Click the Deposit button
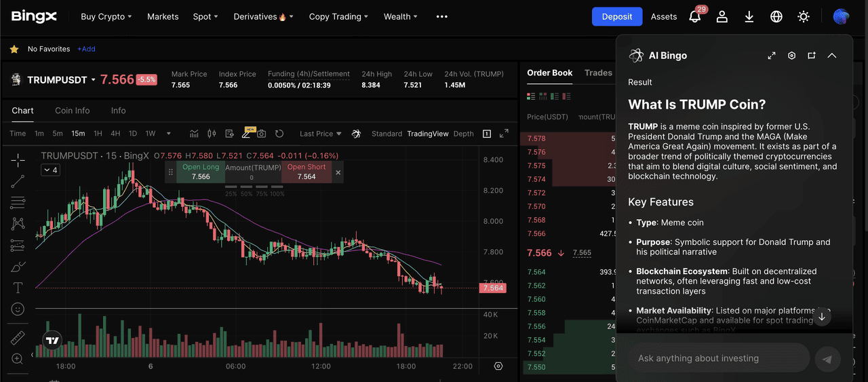This screenshot has width=868, height=382. pos(616,17)
